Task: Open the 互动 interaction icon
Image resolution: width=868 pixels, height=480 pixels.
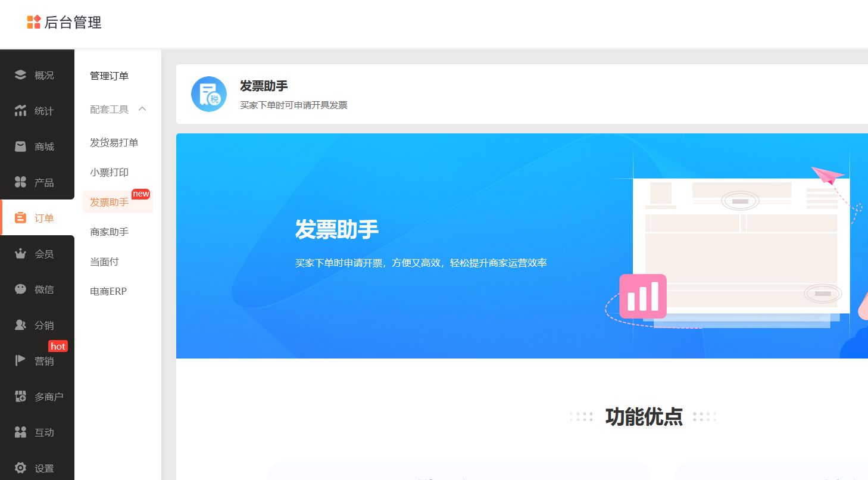Action: click(x=20, y=432)
